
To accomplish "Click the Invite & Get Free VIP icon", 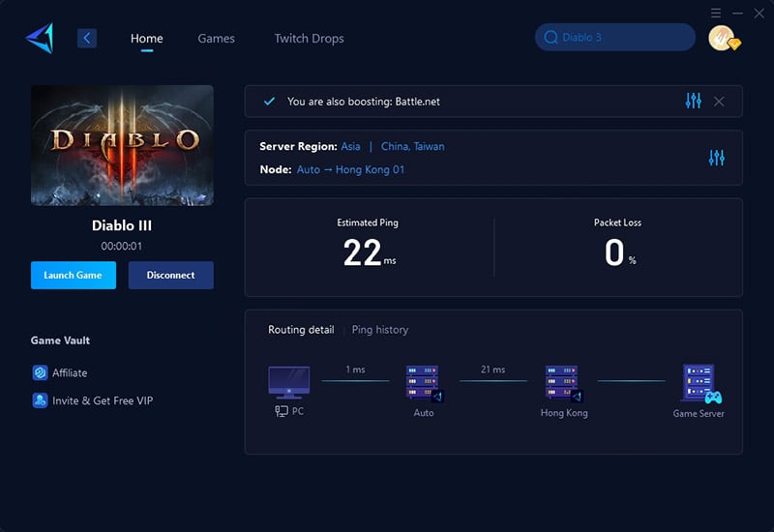I will (x=40, y=400).
